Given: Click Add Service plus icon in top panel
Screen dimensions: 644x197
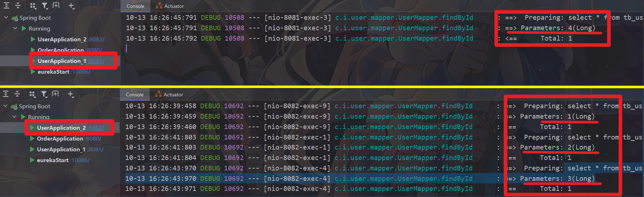Looking at the screenshot, I should [x=71, y=6].
